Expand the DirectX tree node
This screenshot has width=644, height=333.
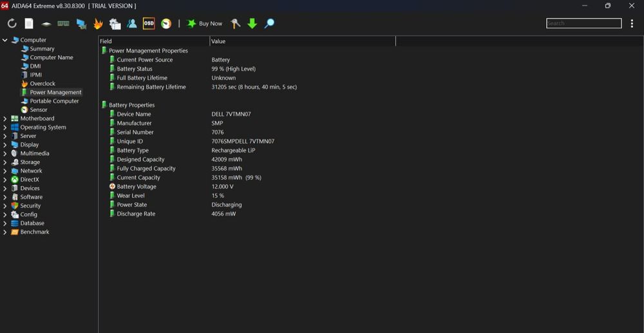point(5,180)
